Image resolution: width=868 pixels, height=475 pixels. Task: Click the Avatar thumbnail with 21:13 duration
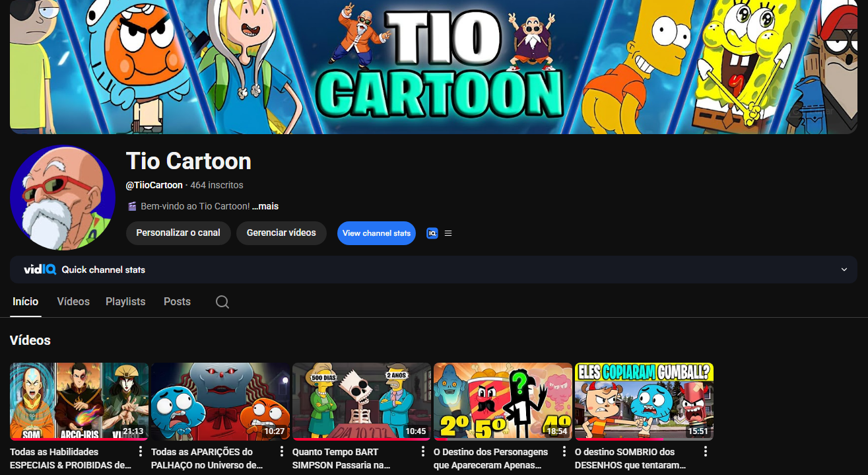coord(79,402)
